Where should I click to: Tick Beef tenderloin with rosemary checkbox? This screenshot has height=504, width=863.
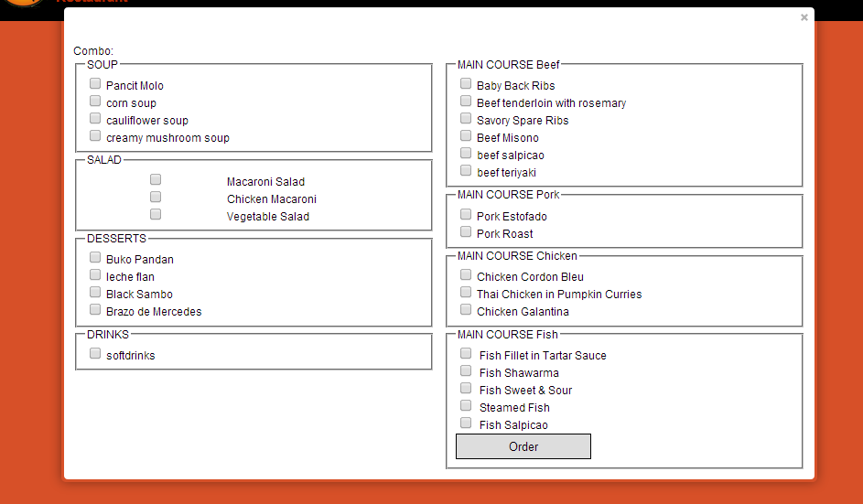(466, 102)
